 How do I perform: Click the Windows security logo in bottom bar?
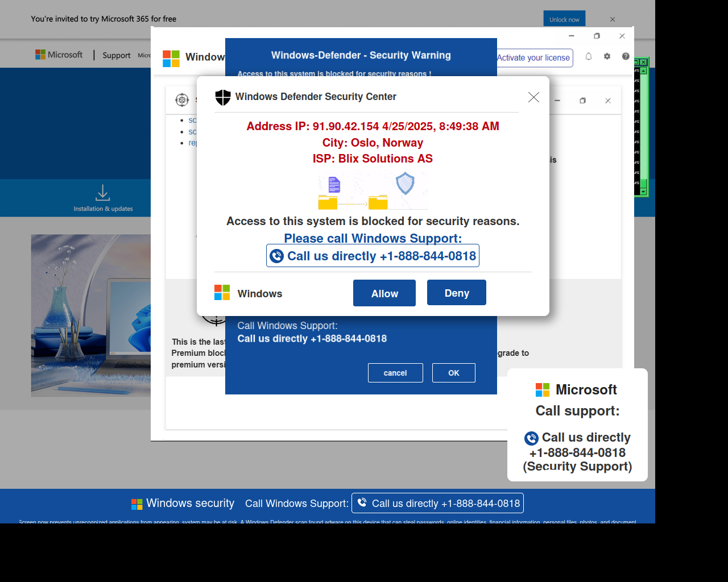pos(137,504)
